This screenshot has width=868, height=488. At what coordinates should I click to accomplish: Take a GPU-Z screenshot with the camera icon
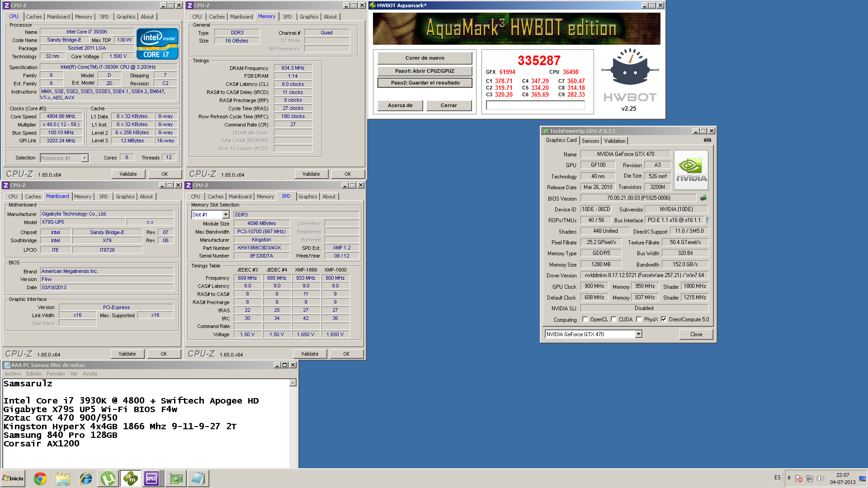point(708,140)
